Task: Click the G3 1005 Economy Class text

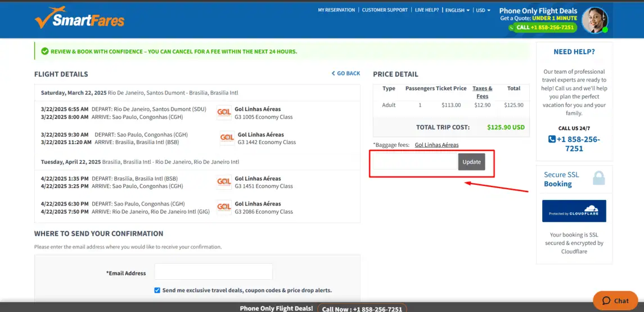Action: pos(264,117)
